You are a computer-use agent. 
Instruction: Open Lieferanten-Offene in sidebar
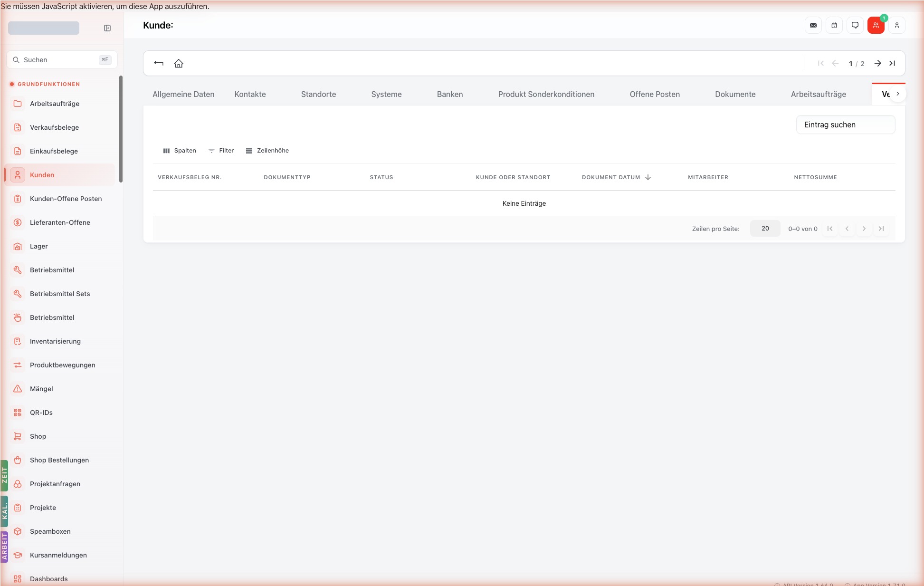[60, 222]
